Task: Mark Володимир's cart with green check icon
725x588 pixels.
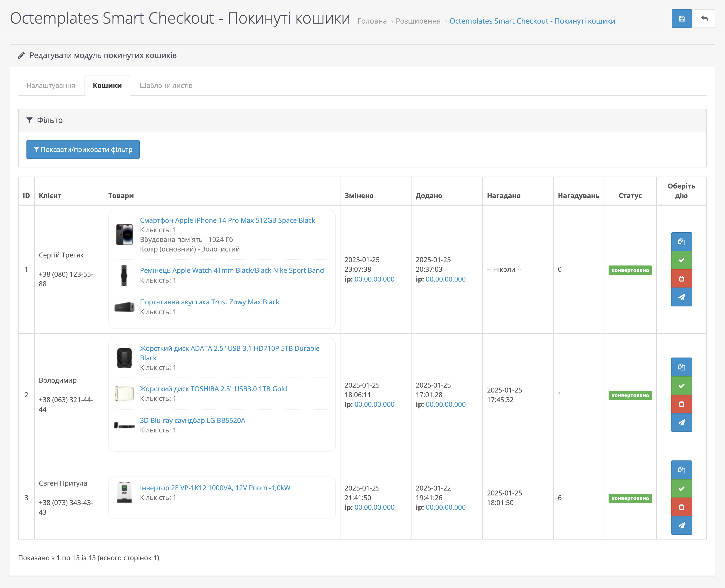Action: click(x=681, y=386)
